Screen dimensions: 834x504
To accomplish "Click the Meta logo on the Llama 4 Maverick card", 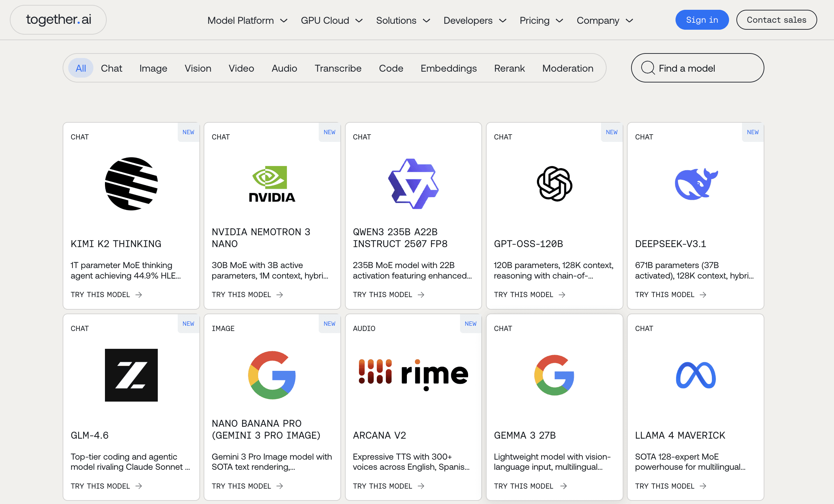I will tap(696, 375).
